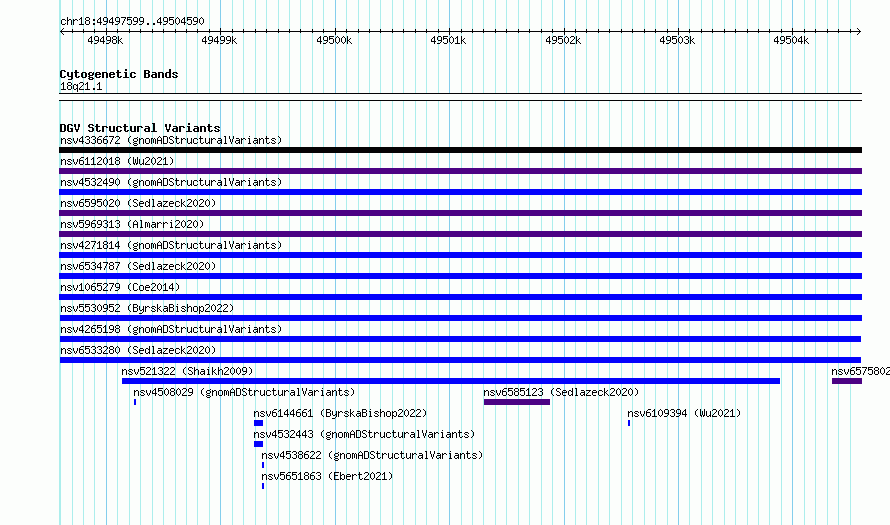Open the partially visible nsv6575802 label
890x525 pixels.
coord(860,371)
